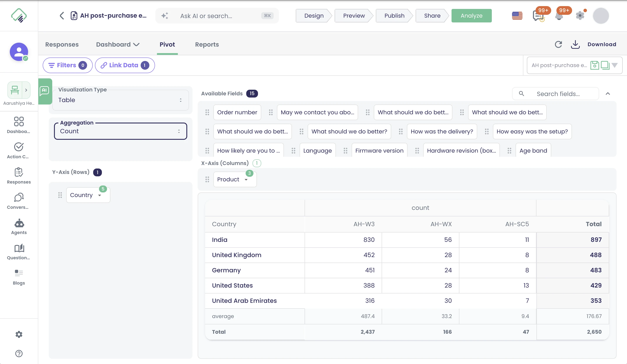
Task: Open the help question-mark icon
Action: (19, 353)
